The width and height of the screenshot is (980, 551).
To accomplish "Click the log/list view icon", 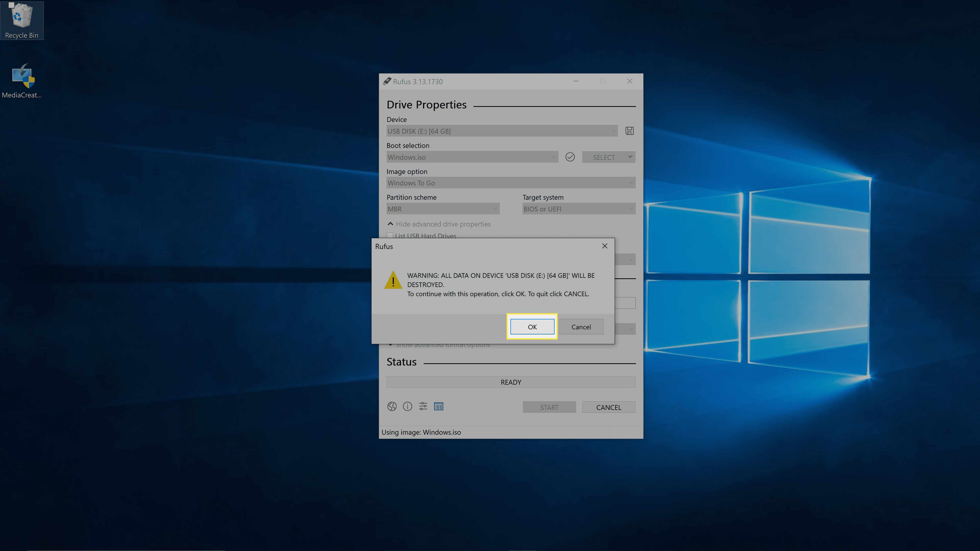I will [439, 406].
